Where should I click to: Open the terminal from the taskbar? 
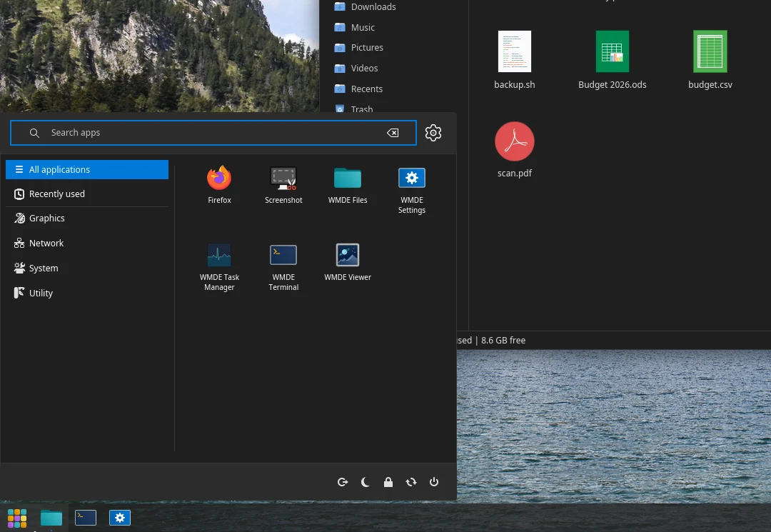click(86, 518)
